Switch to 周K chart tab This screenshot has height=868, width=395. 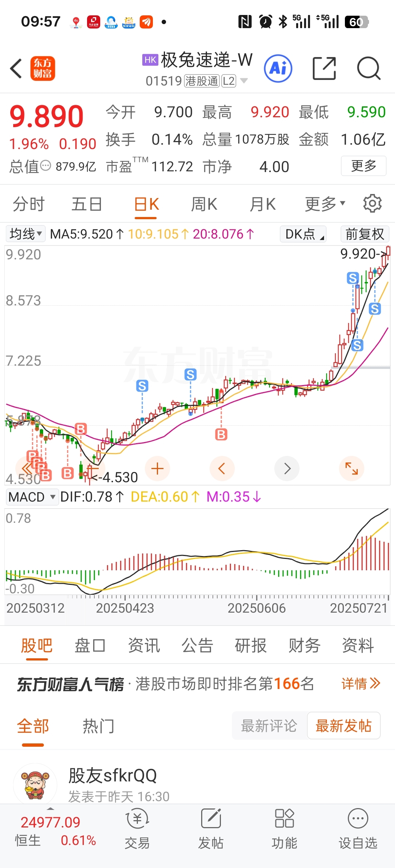[x=204, y=203]
